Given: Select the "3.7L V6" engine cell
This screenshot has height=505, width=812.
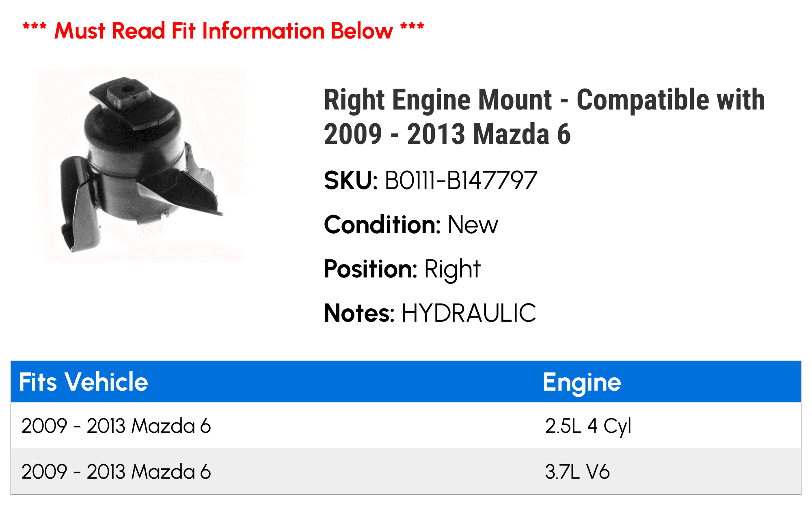Looking at the screenshot, I should coord(577,472).
